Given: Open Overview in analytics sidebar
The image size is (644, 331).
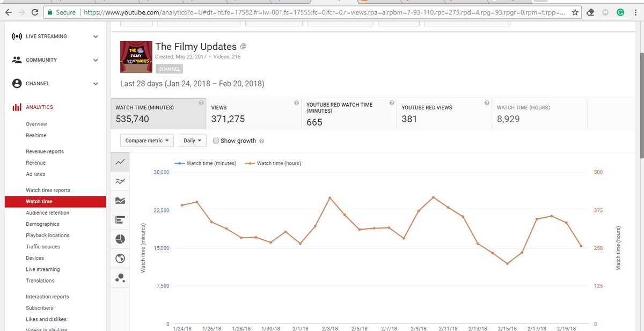Looking at the screenshot, I should (36, 124).
